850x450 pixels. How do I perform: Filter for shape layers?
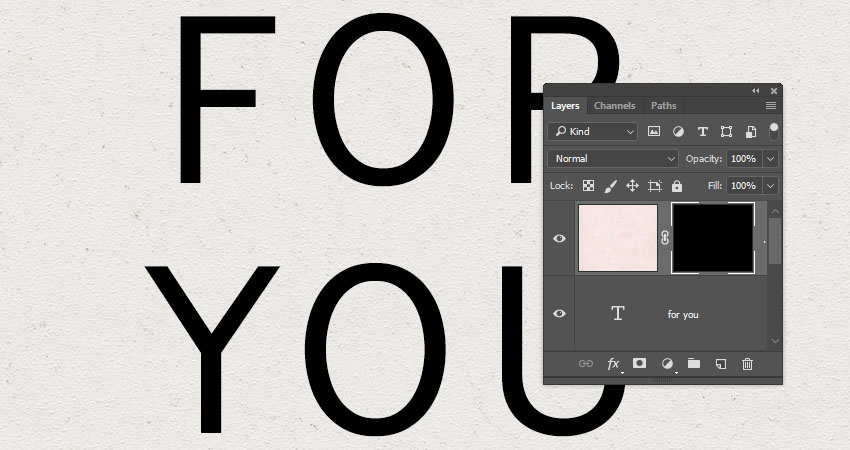click(x=726, y=131)
